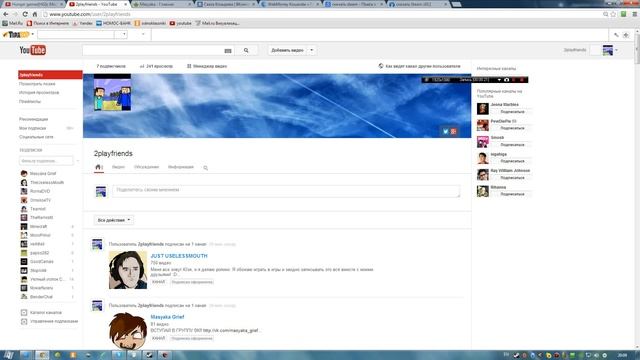This screenshot has height=360, width=640.
Task: Expand subscriptions filter dropdown arrow
Action: click(x=78, y=161)
